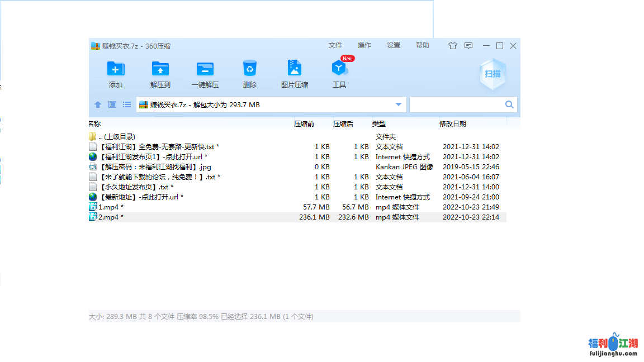Open the 文件 (File) menu
Screen dimensions: 644x362
335,45
